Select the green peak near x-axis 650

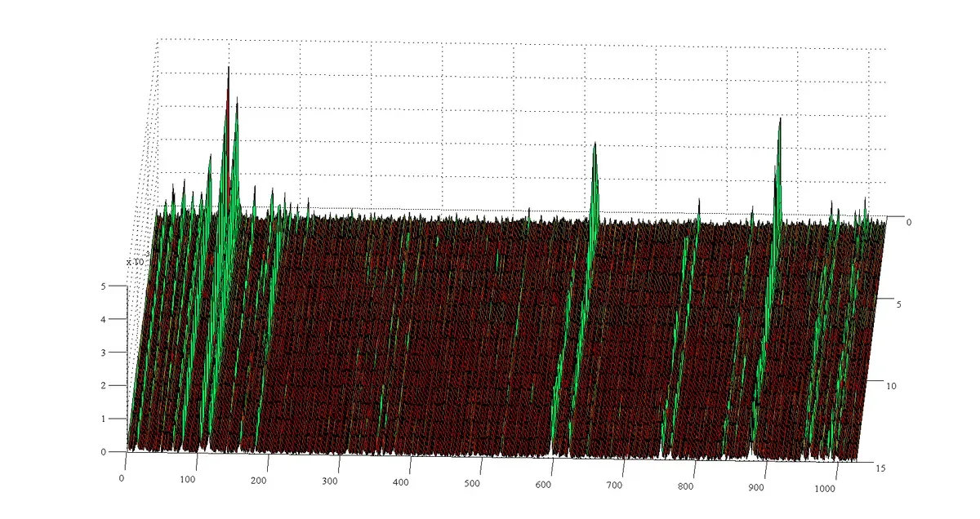click(595, 149)
